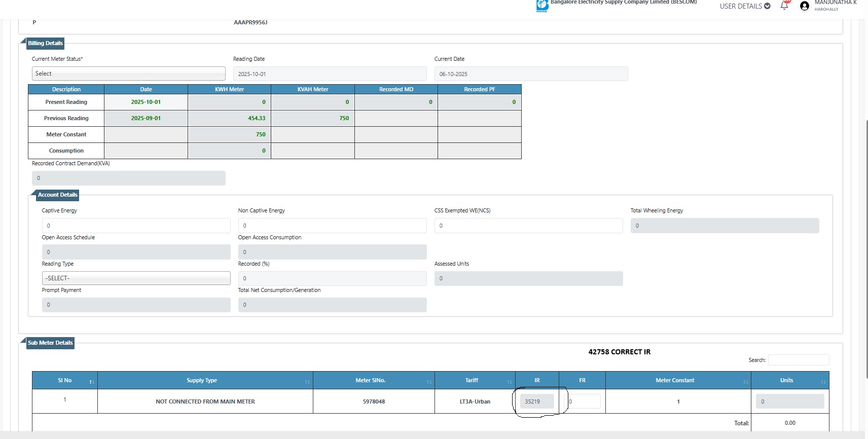Viewport: 868px width, 439px height.
Task: Click the user profile avatar icon
Action: (804, 6)
